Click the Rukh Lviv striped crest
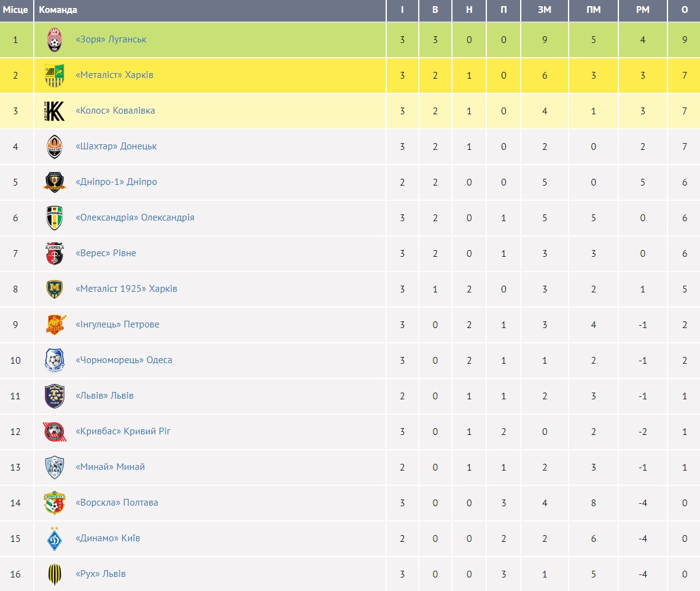The image size is (700, 591). [x=55, y=574]
